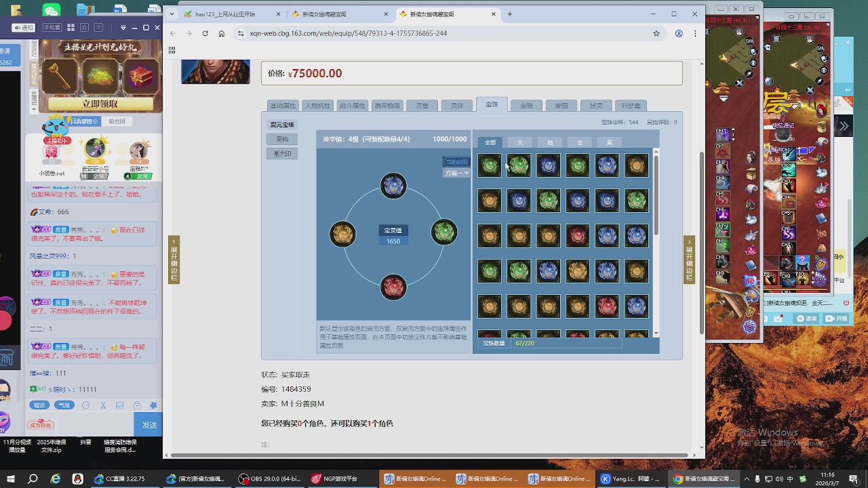Screen dimensions: 868x488
Task: Click the 立即领取 claim button
Action: 100,104
